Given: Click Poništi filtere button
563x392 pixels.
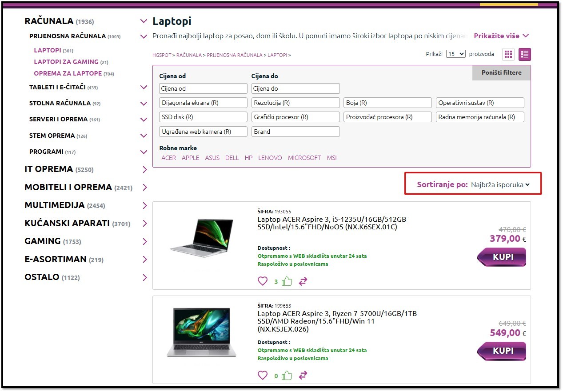Looking at the screenshot, I should 501,72.
